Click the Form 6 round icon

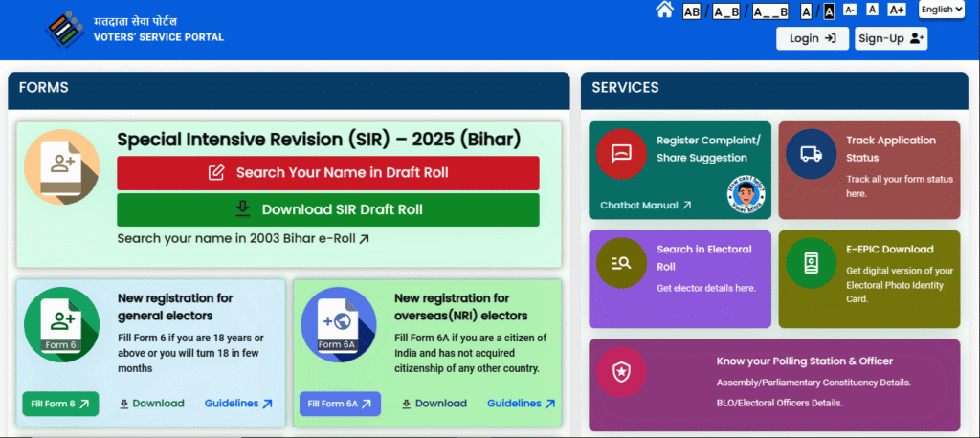point(61,324)
